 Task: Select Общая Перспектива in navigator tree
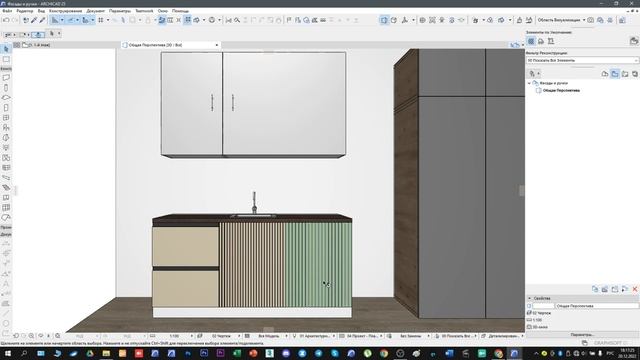[561, 91]
